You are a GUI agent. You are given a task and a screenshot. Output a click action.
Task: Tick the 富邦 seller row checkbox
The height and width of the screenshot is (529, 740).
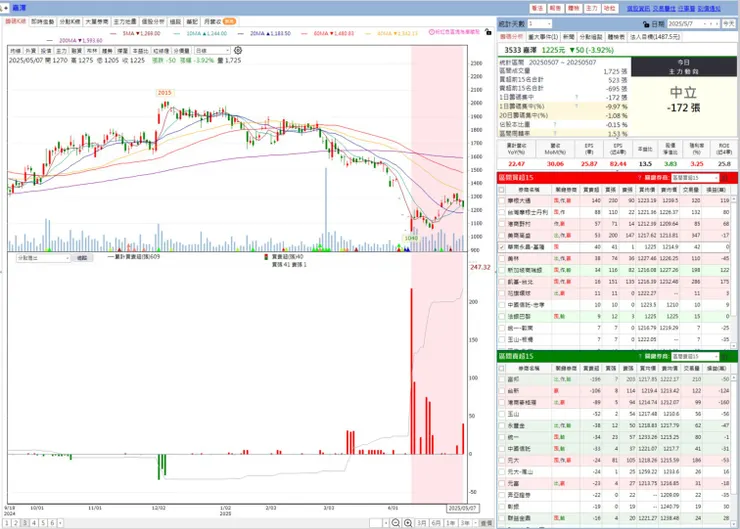pyautogui.click(x=502, y=379)
